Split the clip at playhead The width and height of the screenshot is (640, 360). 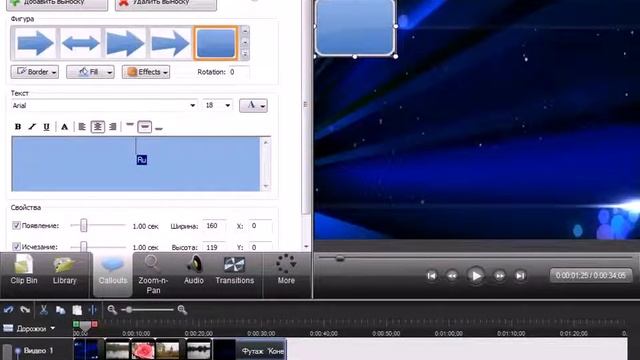pyautogui.click(x=93, y=310)
